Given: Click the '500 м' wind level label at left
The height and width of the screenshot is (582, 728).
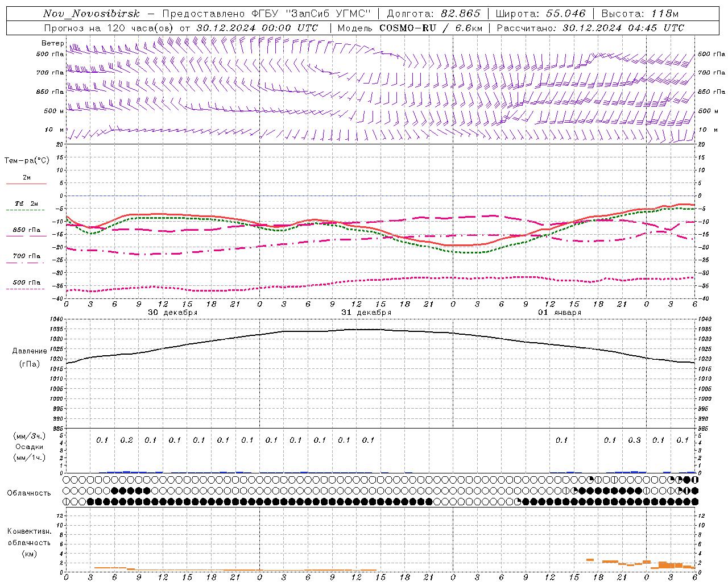Looking at the screenshot, I should click(x=54, y=111).
